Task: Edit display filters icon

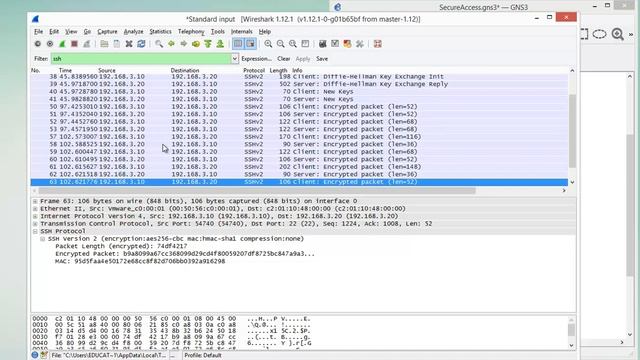Action: (x=335, y=44)
